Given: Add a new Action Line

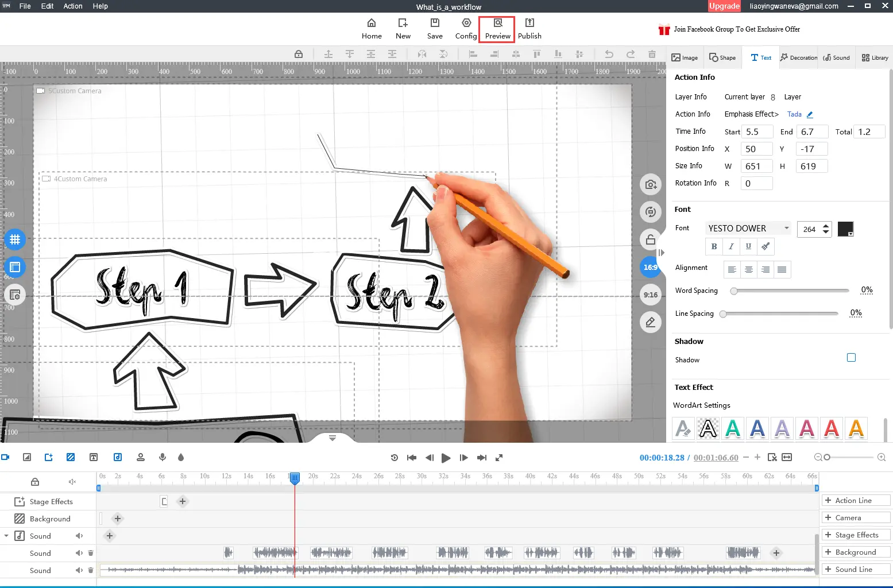Looking at the screenshot, I should 855,501.
